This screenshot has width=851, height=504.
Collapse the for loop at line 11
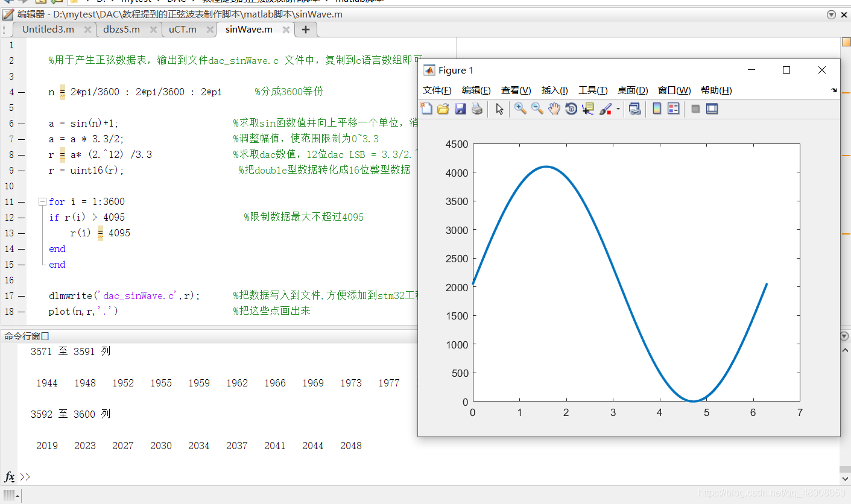[x=42, y=201]
